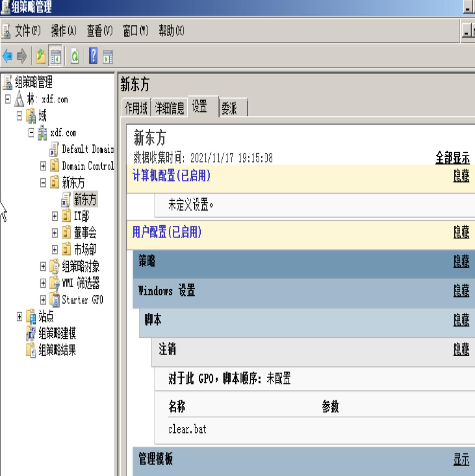475x476 pixels.
Task: Click the Back arrow toolbar icon
Action: coord(7,56)
